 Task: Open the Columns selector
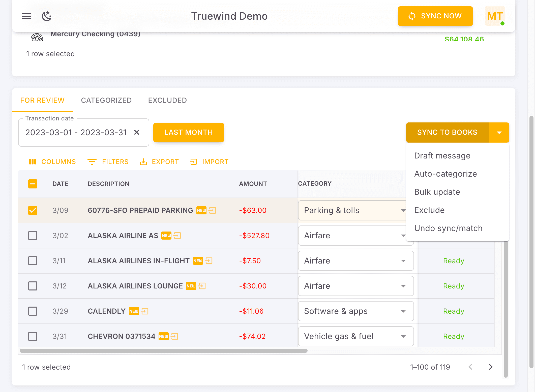pos(52,162)
